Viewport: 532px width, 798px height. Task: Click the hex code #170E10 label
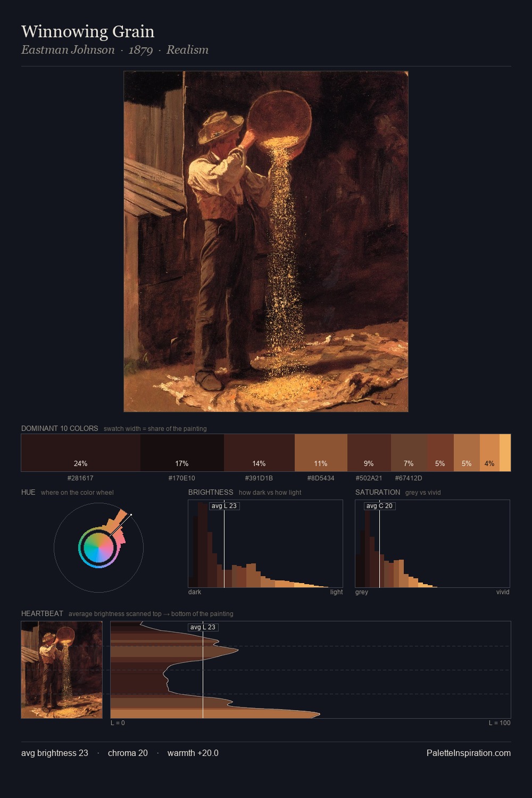click(x=182, y=478)
